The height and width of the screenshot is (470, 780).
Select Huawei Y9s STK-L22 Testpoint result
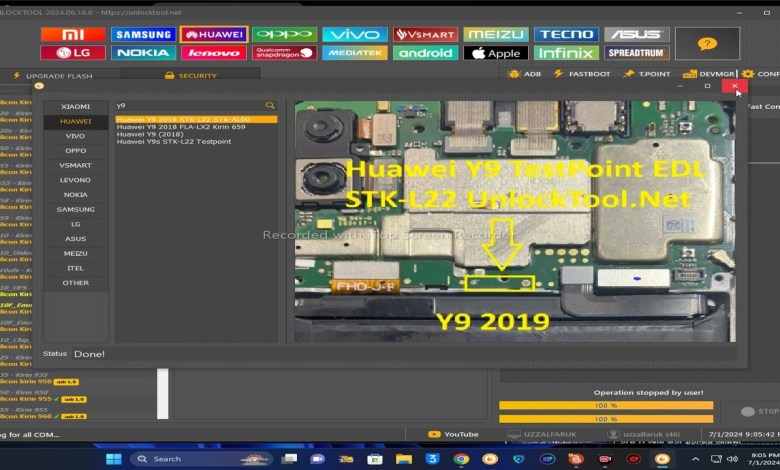(174, 142)
